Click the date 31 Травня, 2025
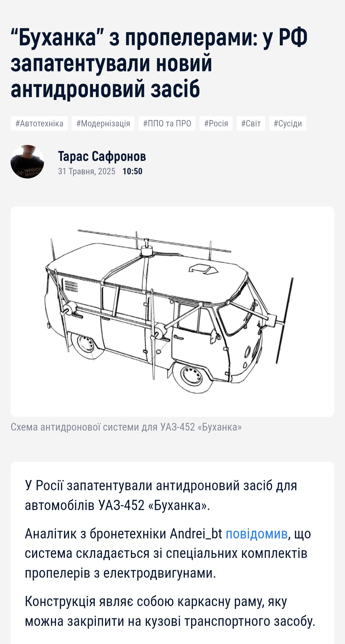The height and width of the screenshot is (644, 345). [x=87, y=171]
